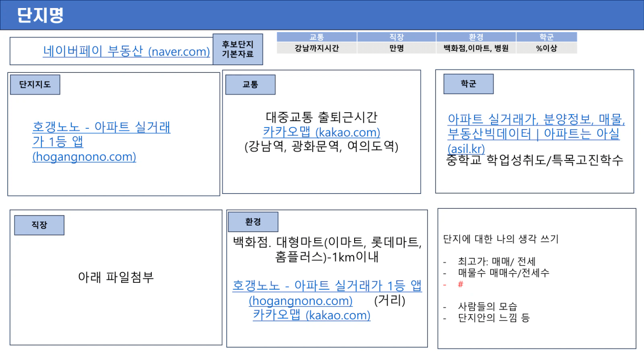Open 카카오맵 (kakao.com) link in 교통 box
644x362 pixels.
[321, 132]
